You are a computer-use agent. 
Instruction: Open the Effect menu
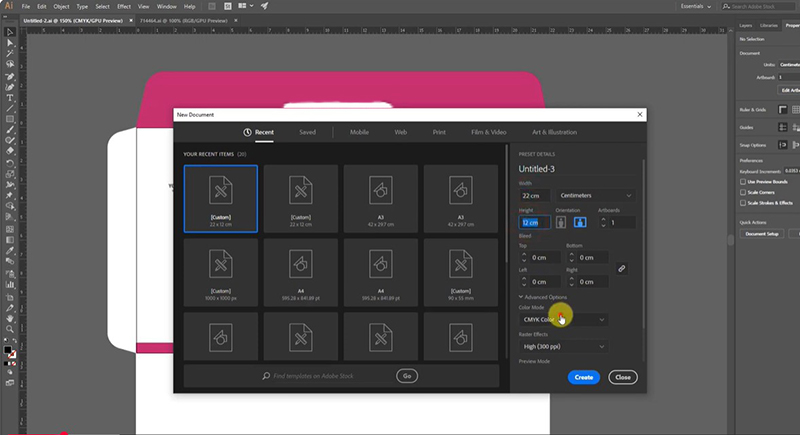(124, 6)
